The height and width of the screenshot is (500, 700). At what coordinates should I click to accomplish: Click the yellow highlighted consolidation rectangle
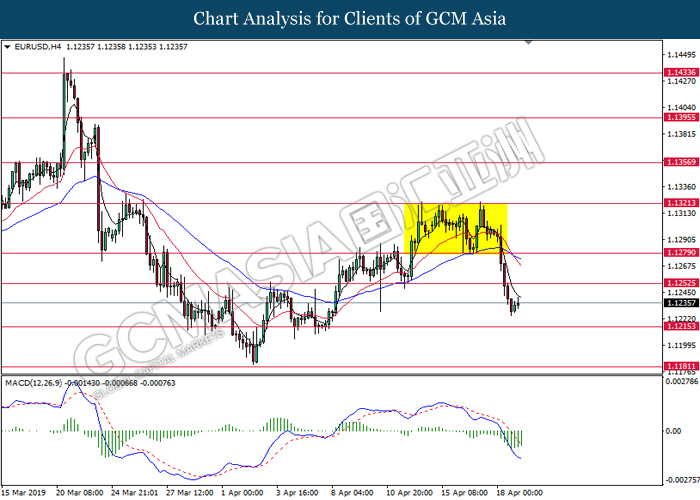coord(455,229)
